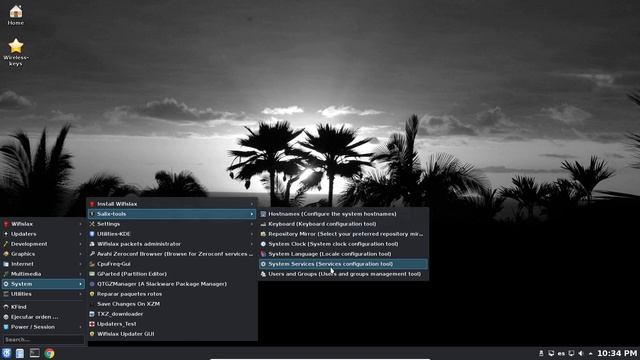Open Ejecutar orden run dialog
The image size is (640, 360).
coord(43,317)
